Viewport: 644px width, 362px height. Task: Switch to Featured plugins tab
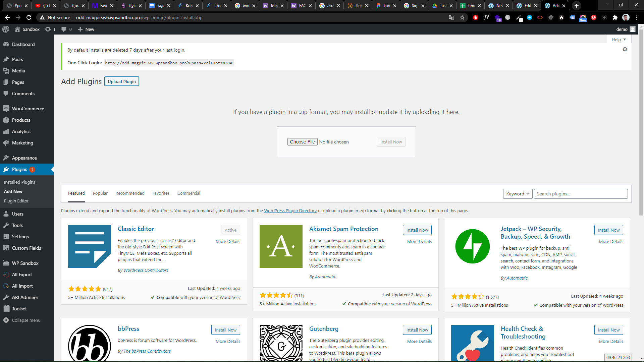76,193
